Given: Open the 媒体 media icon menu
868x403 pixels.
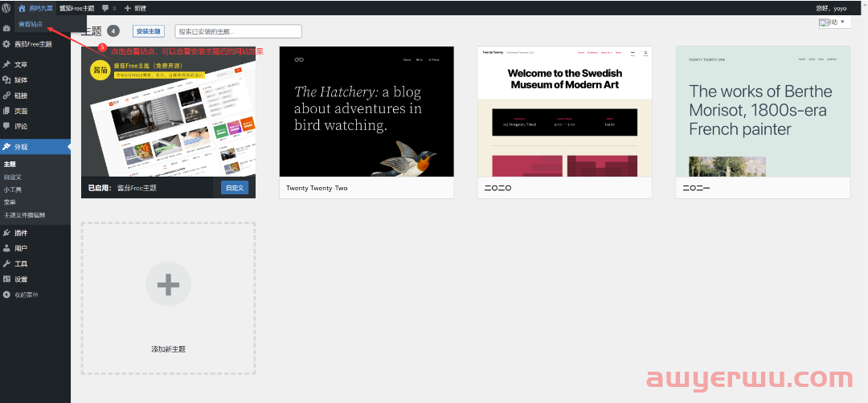Looking at the screenshot, I should coord(6,79).
